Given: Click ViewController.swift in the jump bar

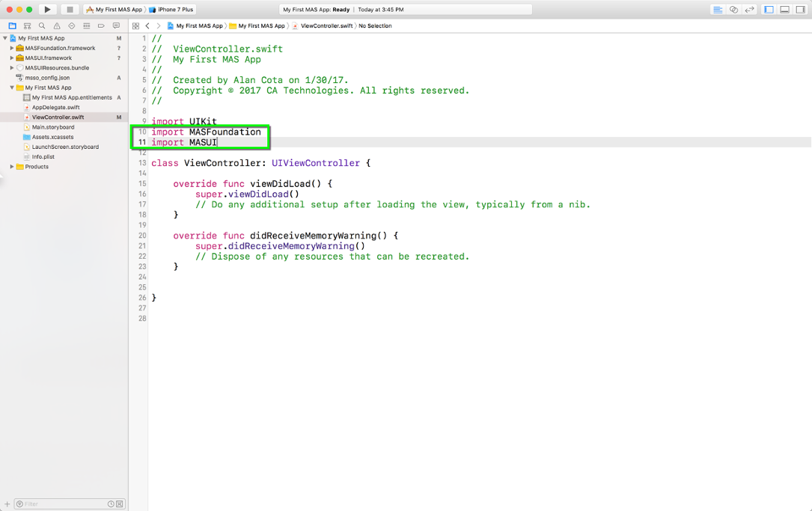Looking at the screenshot, I should [322, 26].
